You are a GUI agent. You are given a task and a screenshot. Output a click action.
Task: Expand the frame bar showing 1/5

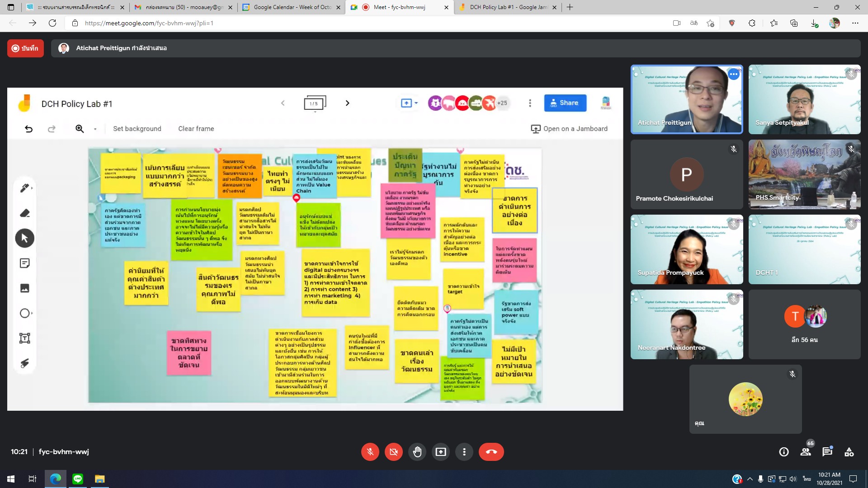click(315, 103)
